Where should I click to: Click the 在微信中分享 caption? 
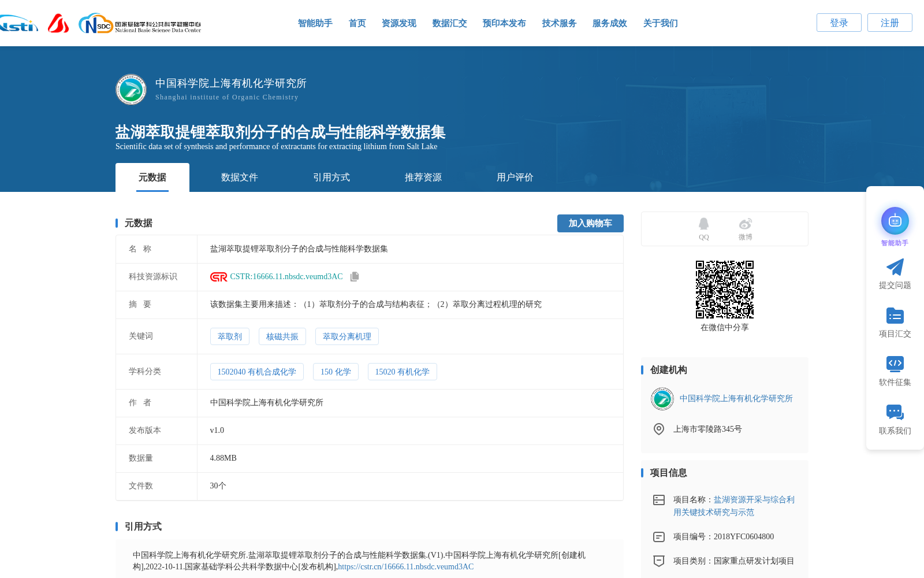tap(725, 328)
